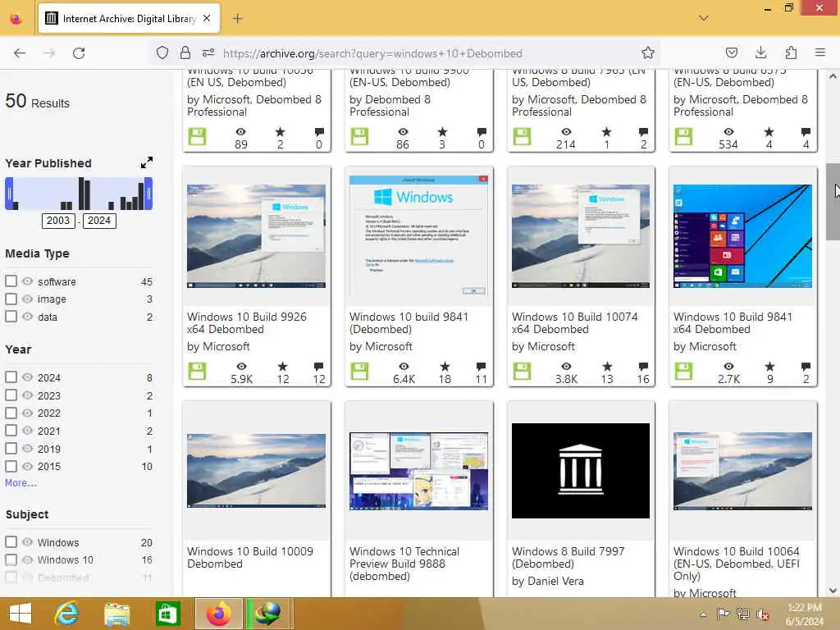Edit the 2003 start year field
This screenshot has width=840, height=630.
[x=58, y=220]
